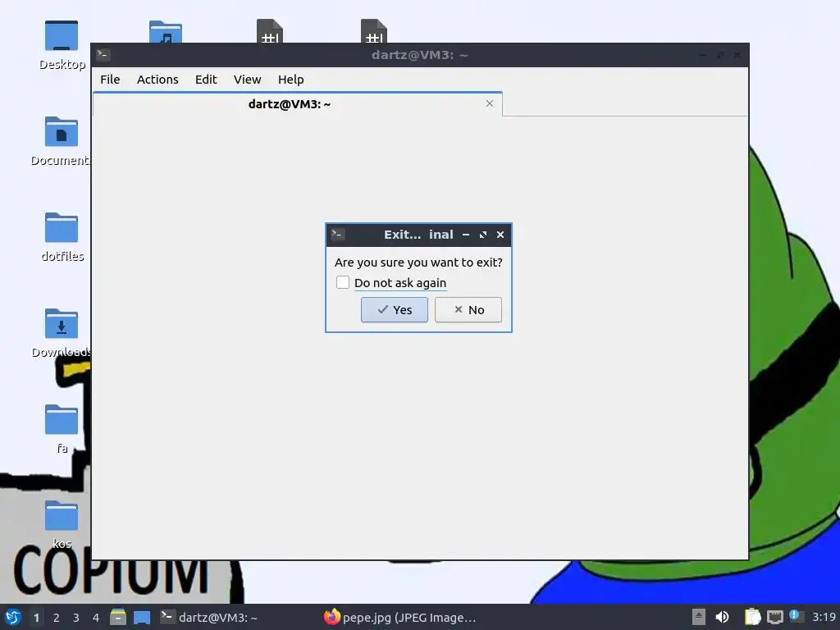The width and height of the screenshot is (840, 630).
Task: Select the dartz@VM3: ~ terminal tab
Action: click(297, 104)
